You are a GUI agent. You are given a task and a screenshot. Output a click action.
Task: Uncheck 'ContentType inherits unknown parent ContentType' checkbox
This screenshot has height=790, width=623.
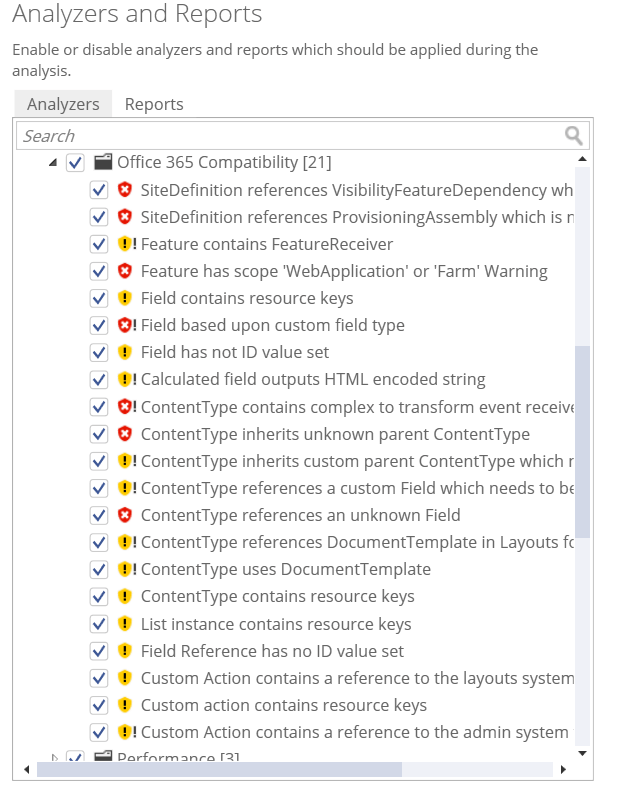pyautogui.click(x=99, y=434)
